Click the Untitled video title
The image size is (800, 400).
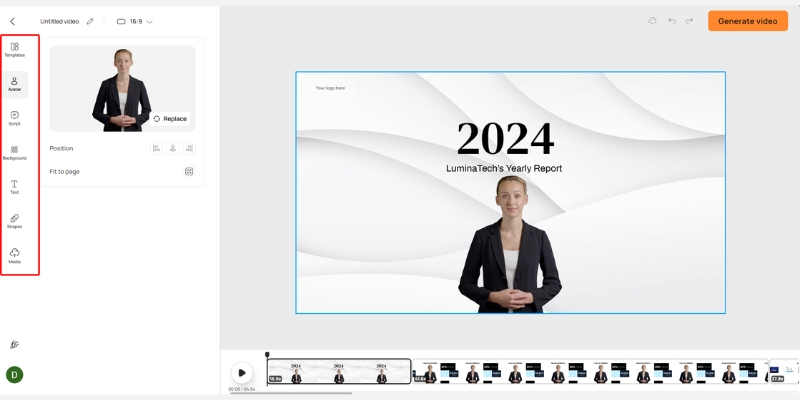pos(60,21)
